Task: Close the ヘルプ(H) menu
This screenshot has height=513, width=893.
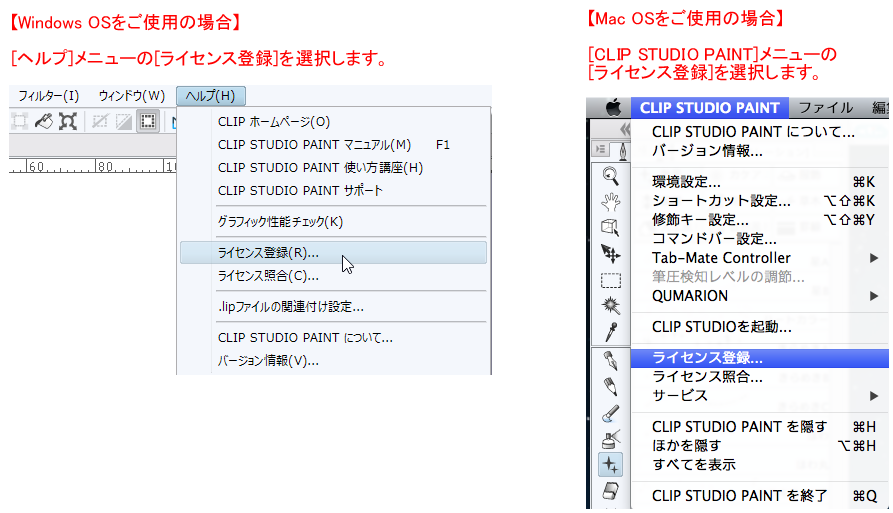Action: 211,96
